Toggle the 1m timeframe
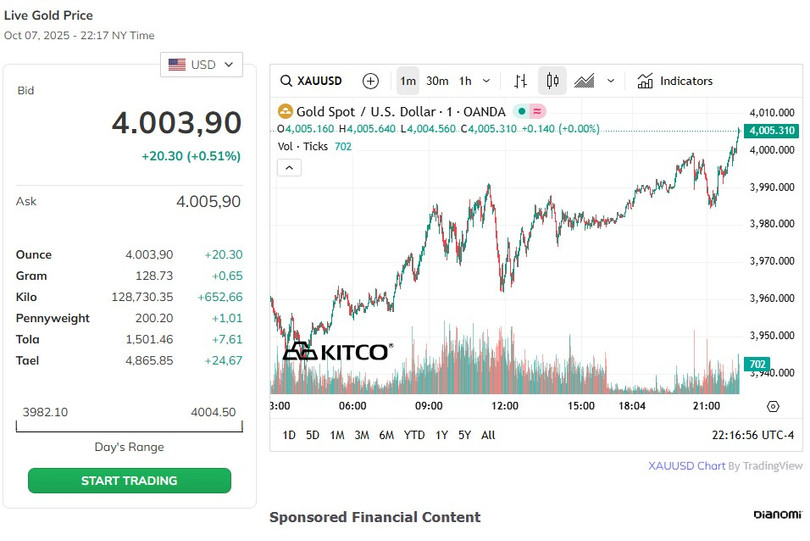Screen dimensions: 810x541 (408, 81)
